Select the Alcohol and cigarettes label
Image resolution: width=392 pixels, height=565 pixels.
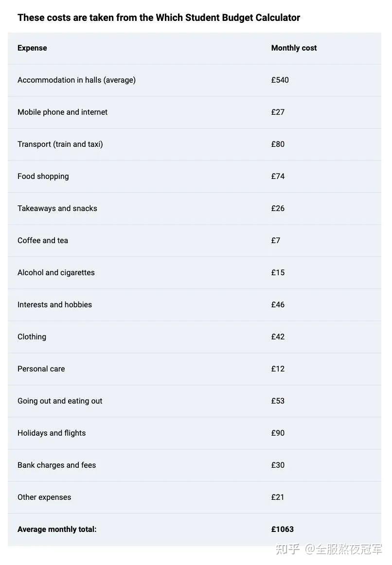click(x=56, y=272)
